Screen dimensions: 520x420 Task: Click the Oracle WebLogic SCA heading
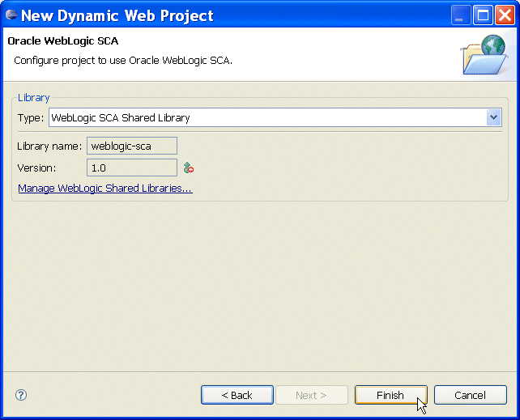63,40
